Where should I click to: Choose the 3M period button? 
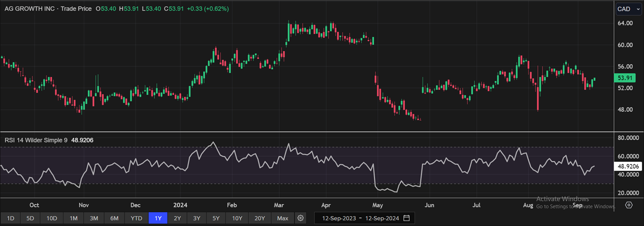93,218
